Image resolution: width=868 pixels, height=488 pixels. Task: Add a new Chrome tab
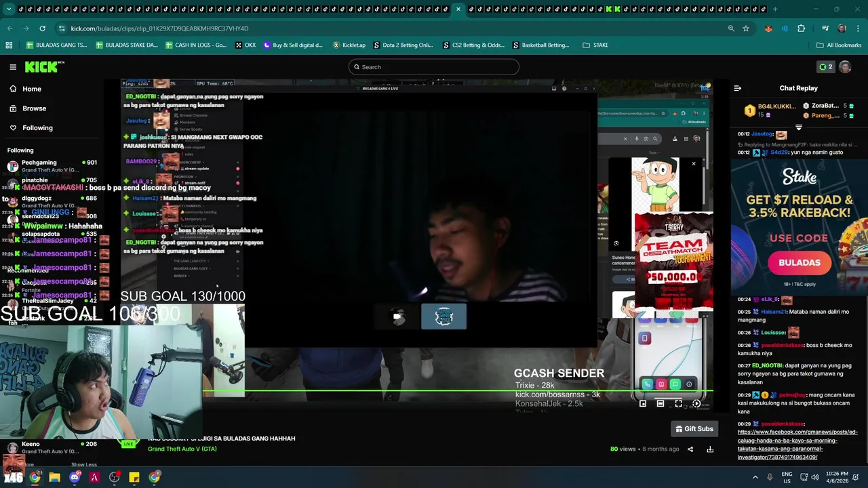775,9
